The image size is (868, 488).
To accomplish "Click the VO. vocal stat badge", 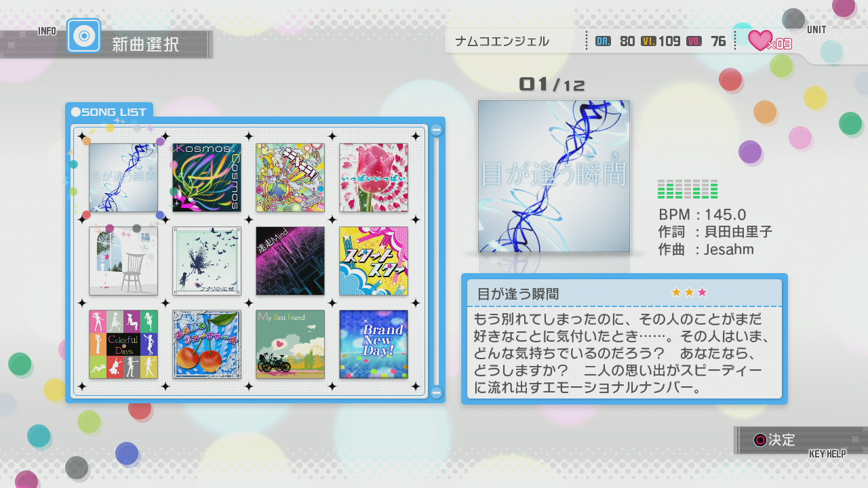I will [x=694, y=41].
